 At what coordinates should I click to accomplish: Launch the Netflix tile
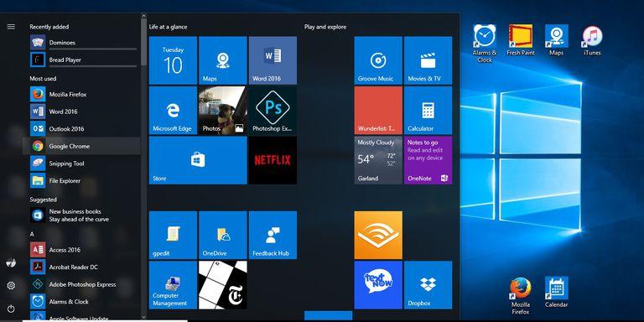coord(273,160)
